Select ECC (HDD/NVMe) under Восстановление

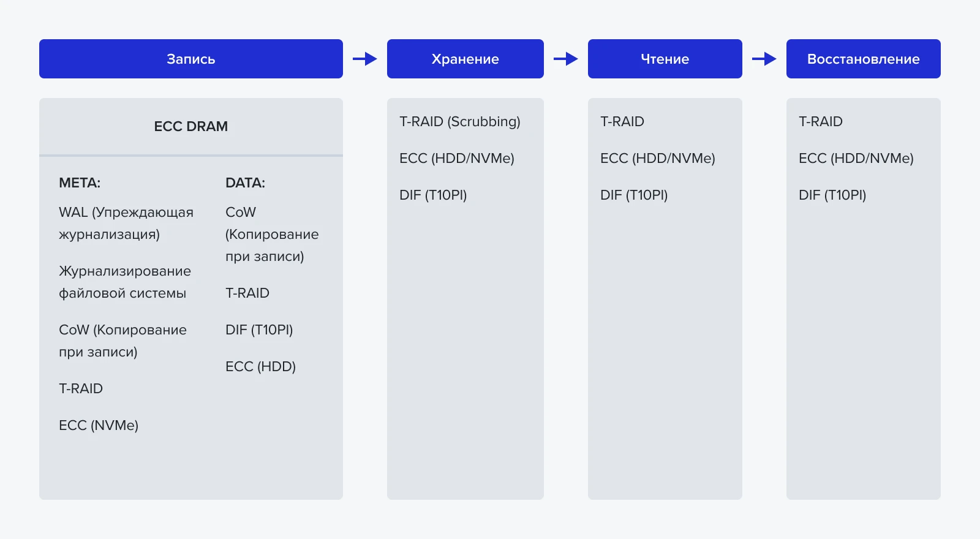click(x=856, y=158)
